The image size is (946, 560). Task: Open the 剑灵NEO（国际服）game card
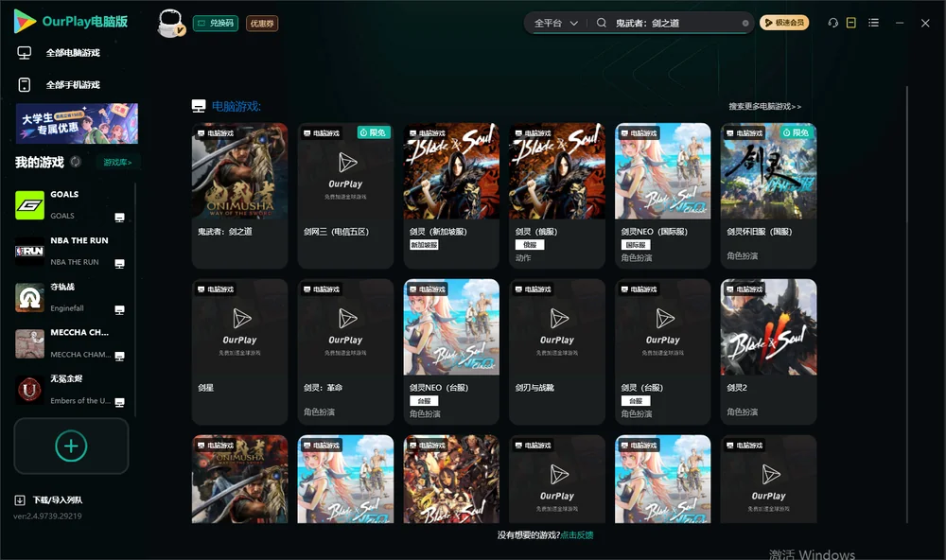coord(663,196)
